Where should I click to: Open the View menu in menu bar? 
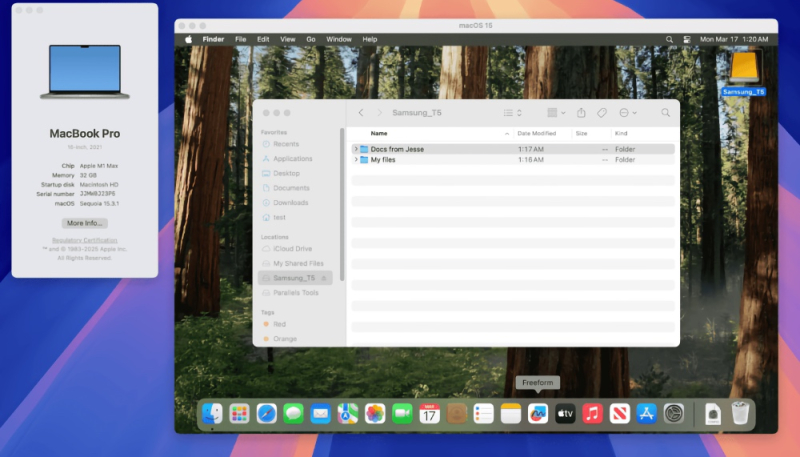tap(287, 39)
